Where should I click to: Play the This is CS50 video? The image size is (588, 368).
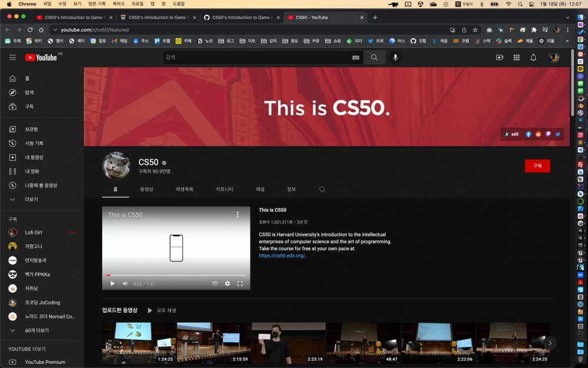pos(112,284)
